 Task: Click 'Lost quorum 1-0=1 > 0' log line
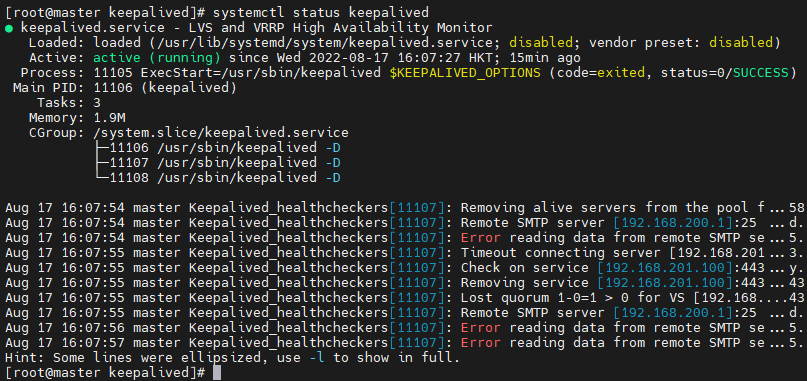pos(405,298)
